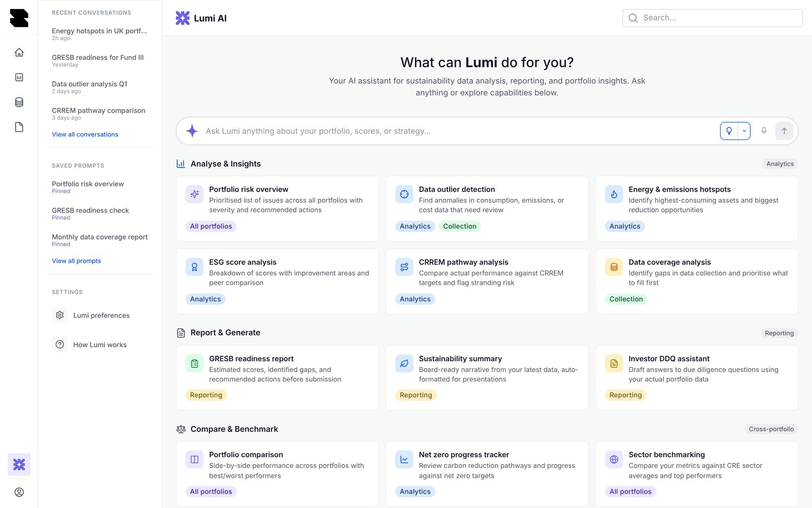
Task: Open the CRREM pathway analysis card title
Action: pyautogui.click(x=463, y=262)
